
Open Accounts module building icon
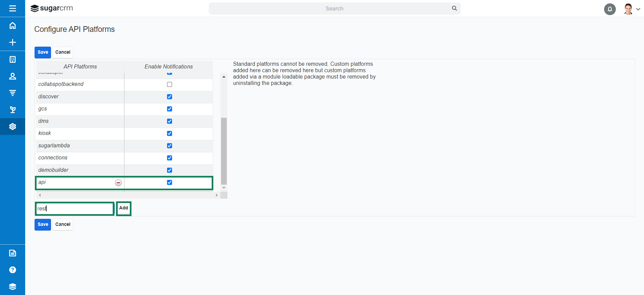pyautogui.click(x=12, y=59)
